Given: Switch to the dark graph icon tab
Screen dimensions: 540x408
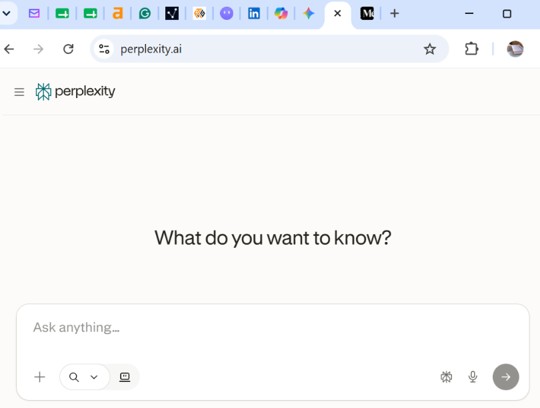Looking at the screenshot, I should pos(172,13).
